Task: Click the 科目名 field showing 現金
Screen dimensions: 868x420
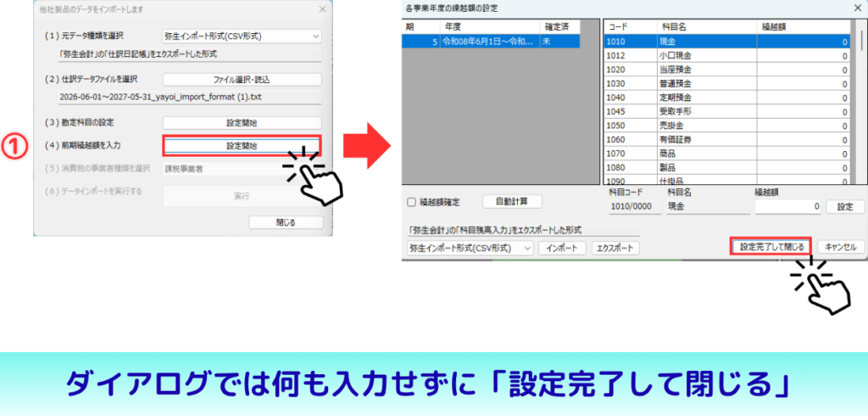Action: 708,207
